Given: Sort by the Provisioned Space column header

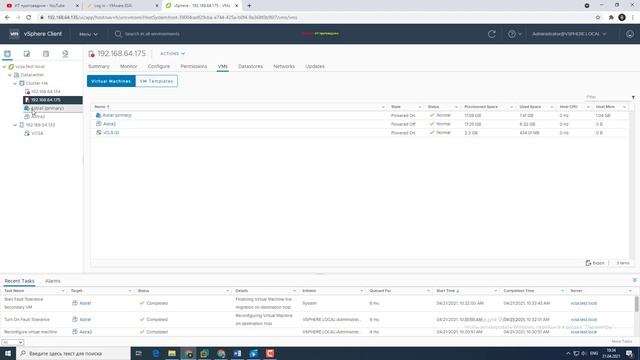Looking at the screenshot, I should (x=481, y=107).
